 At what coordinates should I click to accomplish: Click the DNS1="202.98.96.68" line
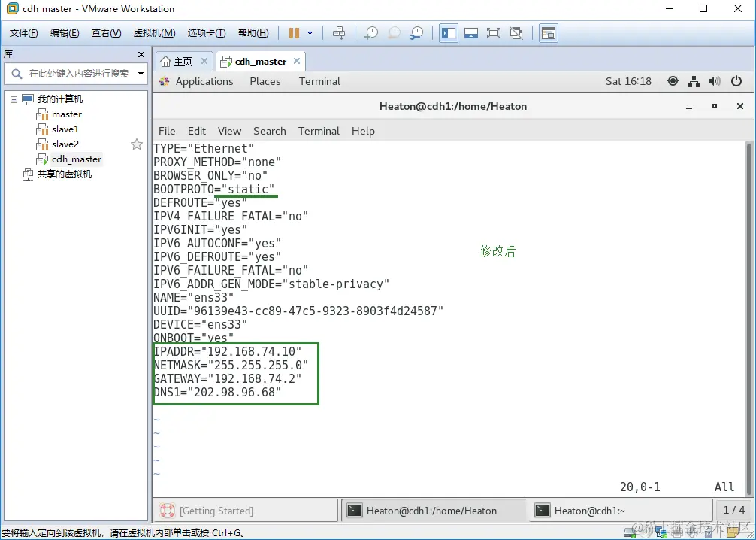tap(217, 392)
